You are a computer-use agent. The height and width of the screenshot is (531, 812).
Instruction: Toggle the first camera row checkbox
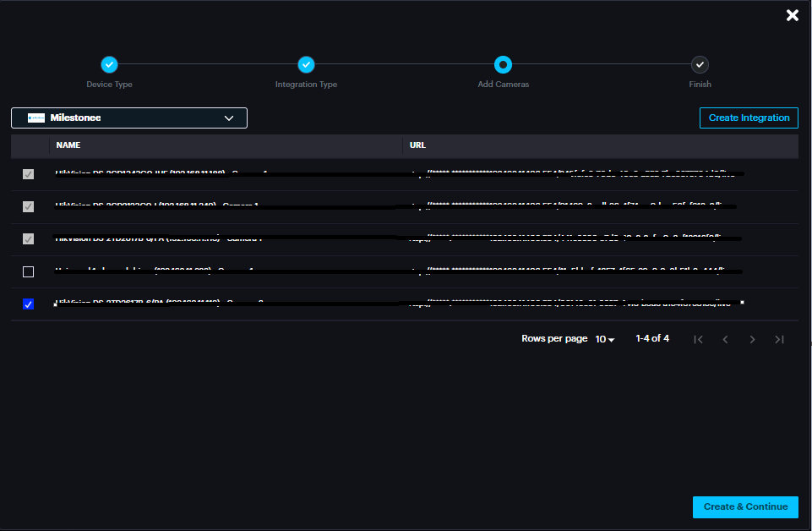29,174
